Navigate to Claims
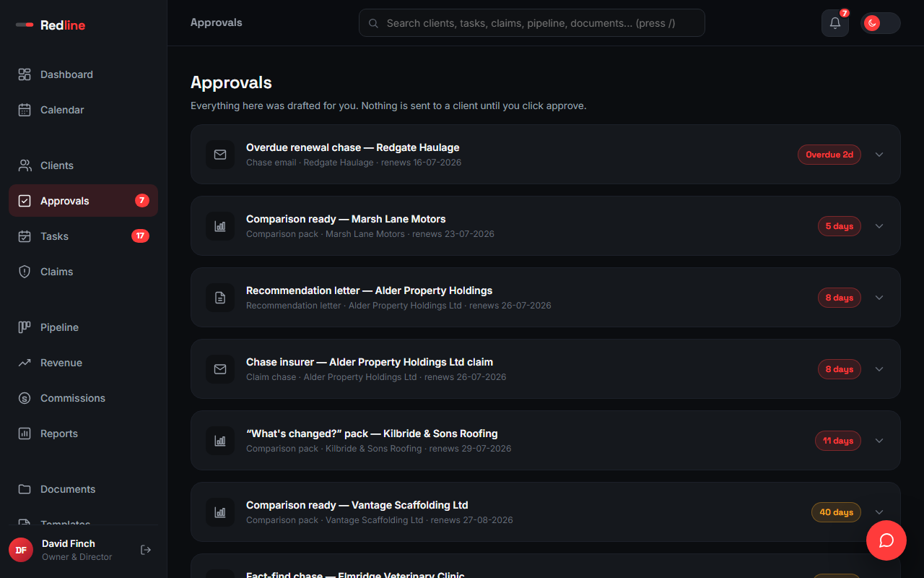 tap(83, 272)
